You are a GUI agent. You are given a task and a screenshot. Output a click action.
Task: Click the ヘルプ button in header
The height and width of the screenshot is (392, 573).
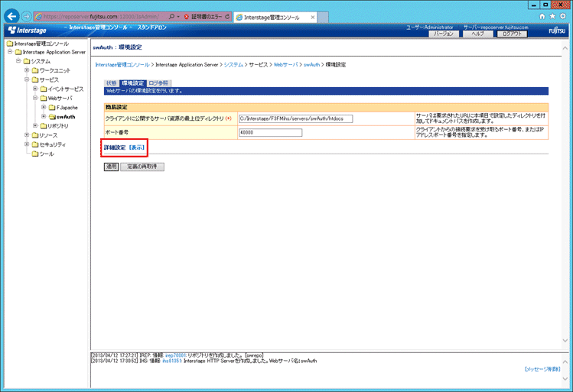(x=477, y=34)
